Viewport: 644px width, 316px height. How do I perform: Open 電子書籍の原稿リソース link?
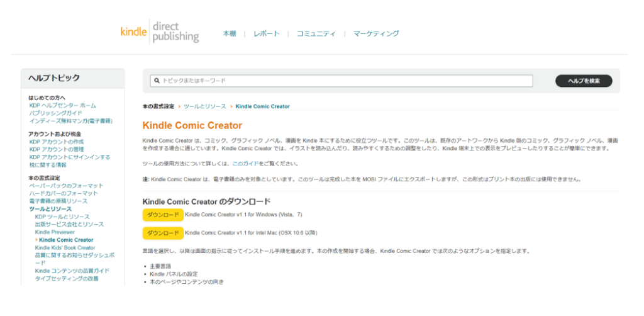coord(58,201)
